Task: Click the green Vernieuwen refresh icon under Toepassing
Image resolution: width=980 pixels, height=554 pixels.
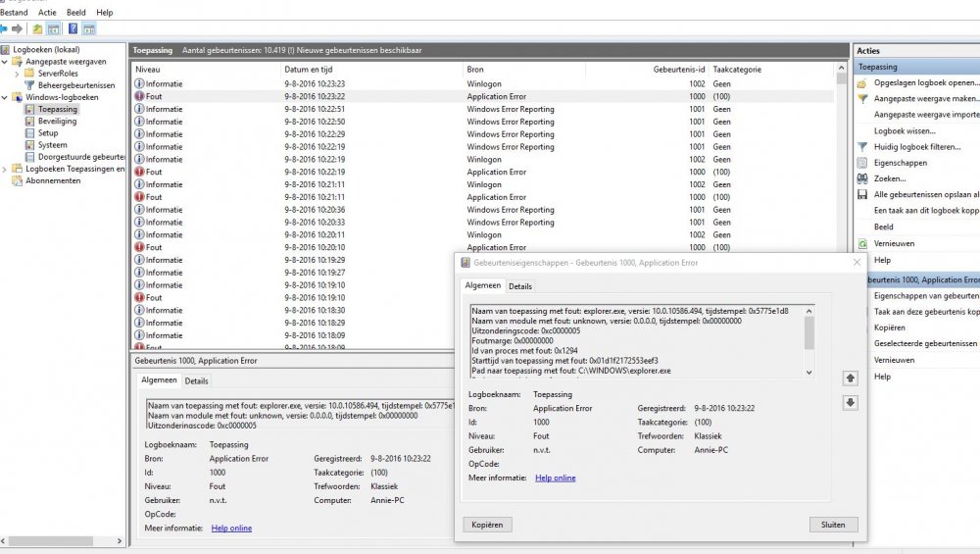Action: tap(862, 243)
